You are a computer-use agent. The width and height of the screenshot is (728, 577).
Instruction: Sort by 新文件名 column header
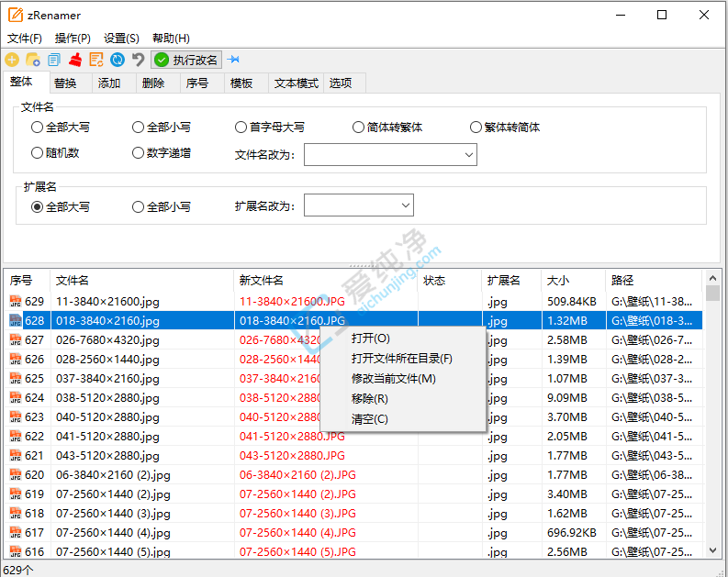click(x=326, y=280)
